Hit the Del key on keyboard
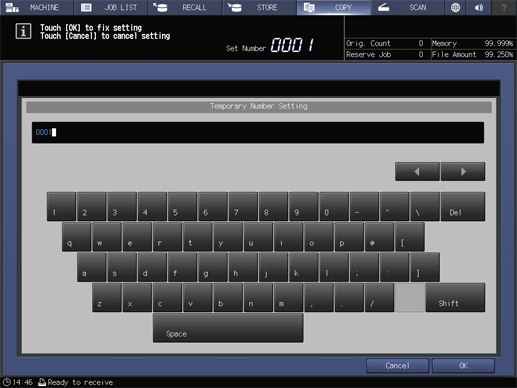The height and width of the screenshot is (388, 517). click(463, 206)
